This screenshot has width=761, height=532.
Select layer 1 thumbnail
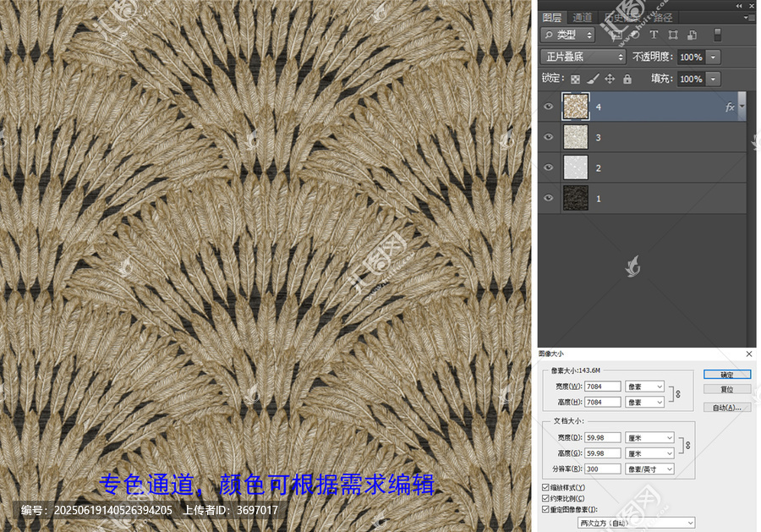click(x=576, y=198)
